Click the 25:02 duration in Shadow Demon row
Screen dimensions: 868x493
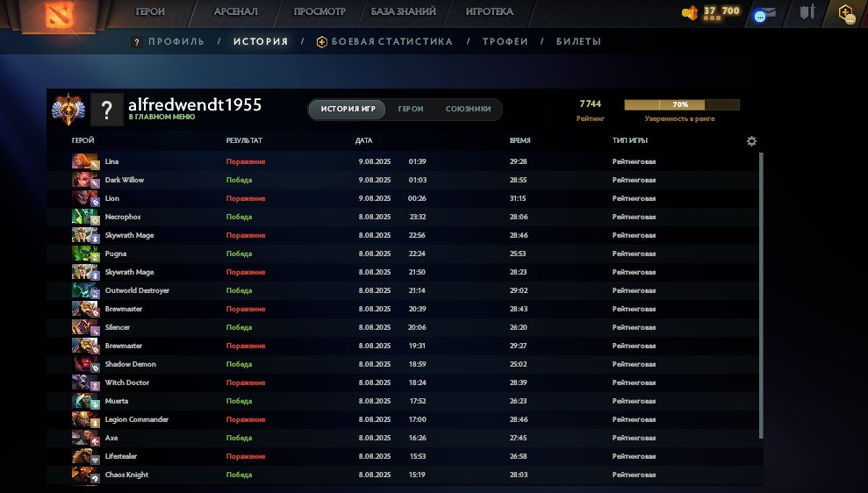(518, 364)
